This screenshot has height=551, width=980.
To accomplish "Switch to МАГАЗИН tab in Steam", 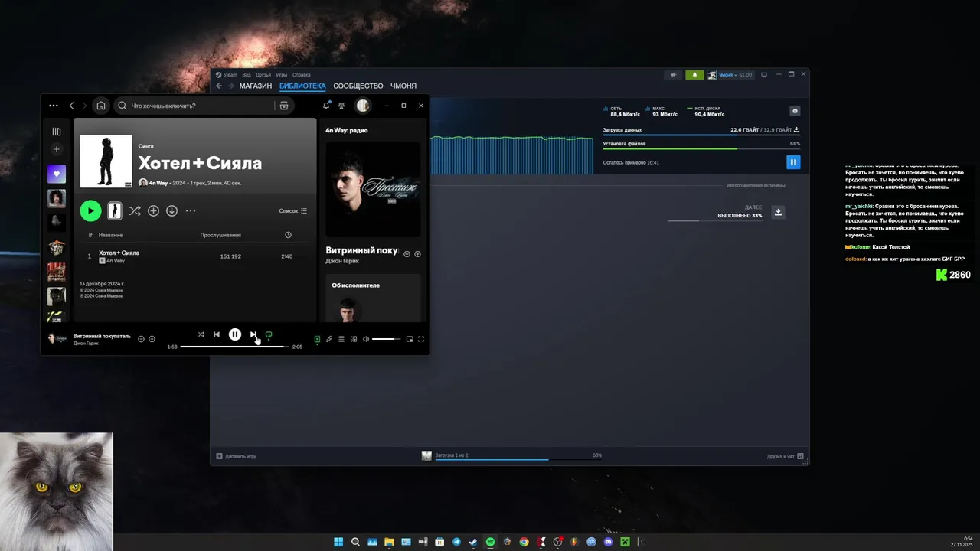I will coord(256,86).
